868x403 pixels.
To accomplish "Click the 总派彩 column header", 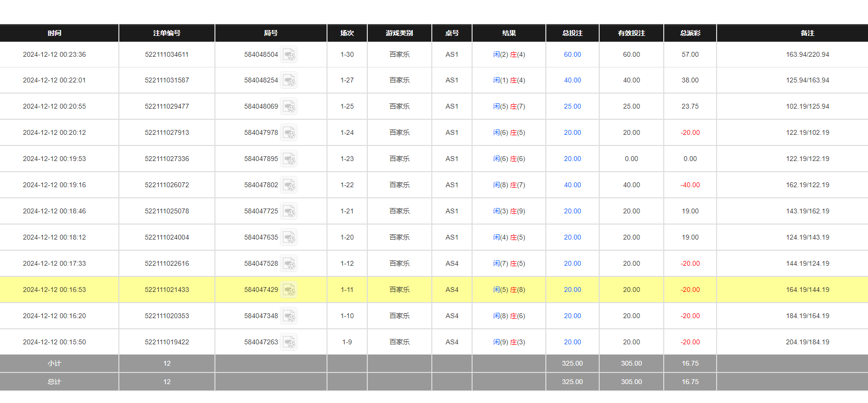I will 689,33.
